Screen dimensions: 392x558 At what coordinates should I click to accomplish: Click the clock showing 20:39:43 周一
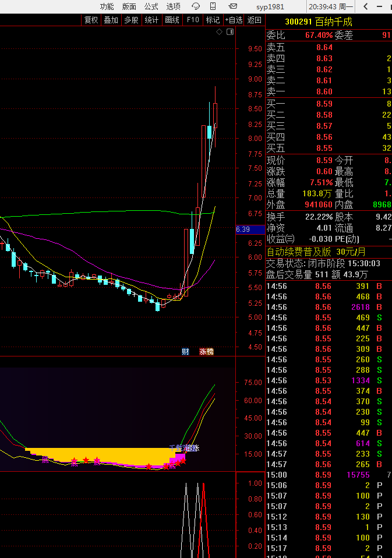(331, 7)
